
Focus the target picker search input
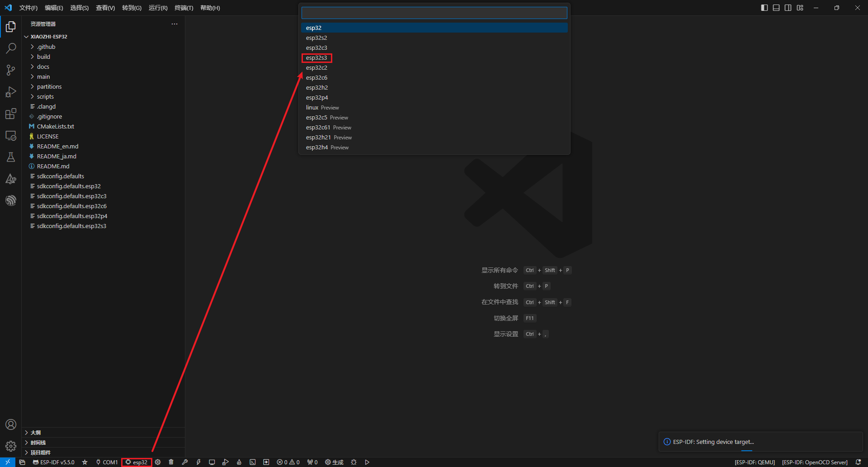click(x=434, y=13)
